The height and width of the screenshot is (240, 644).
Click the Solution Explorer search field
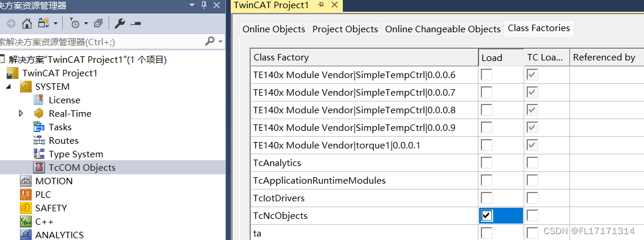click(100, 42)
